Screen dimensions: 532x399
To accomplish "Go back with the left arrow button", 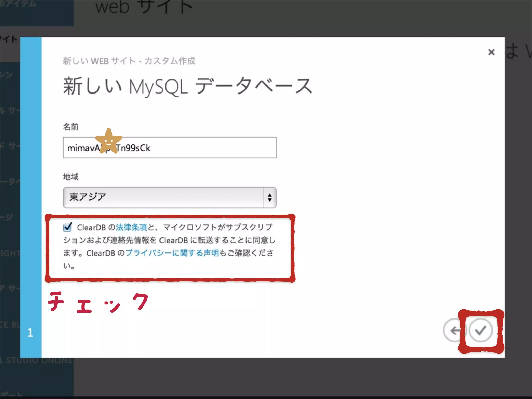I will coord(454,330).
